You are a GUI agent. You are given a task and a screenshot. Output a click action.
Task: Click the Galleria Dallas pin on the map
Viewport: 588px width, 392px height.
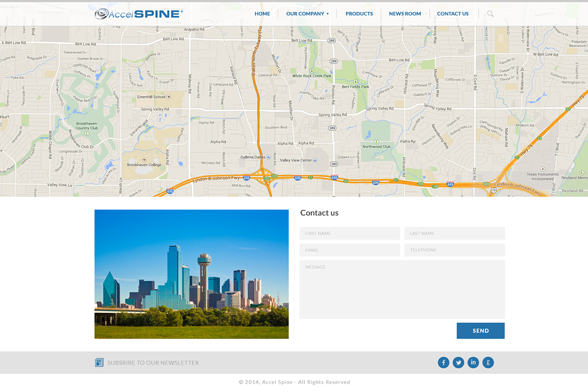(269, 157)
